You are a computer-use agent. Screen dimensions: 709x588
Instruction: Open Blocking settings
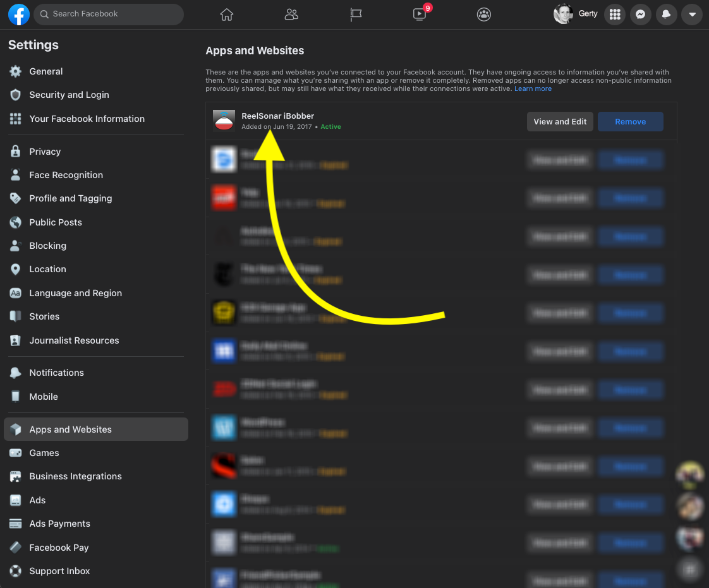pos(96,246)
